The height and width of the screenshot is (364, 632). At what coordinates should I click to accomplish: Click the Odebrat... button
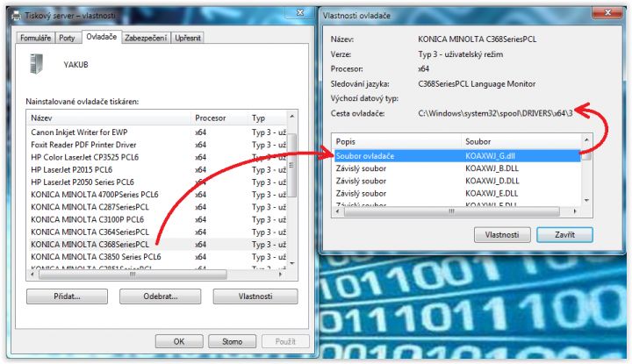tap(160, 296)
